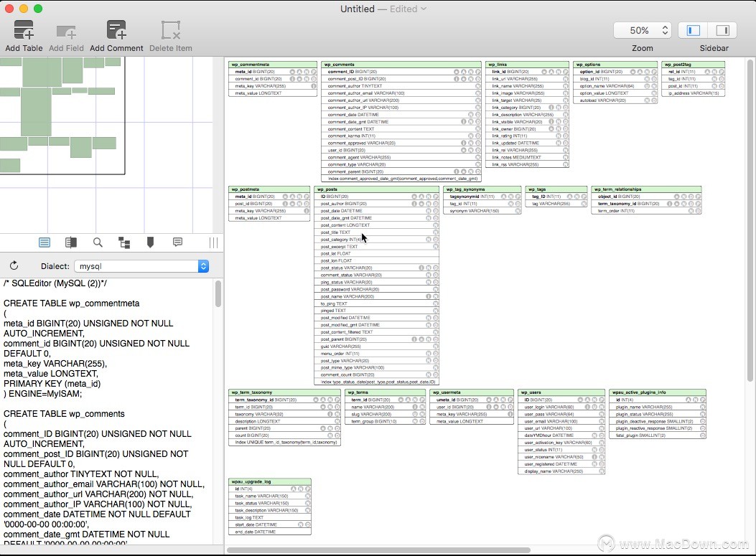Image resolution: width=756 pixels, height=556 pixels.
Task: Expand the Untitled document title menu
Action: coord(424,9)
